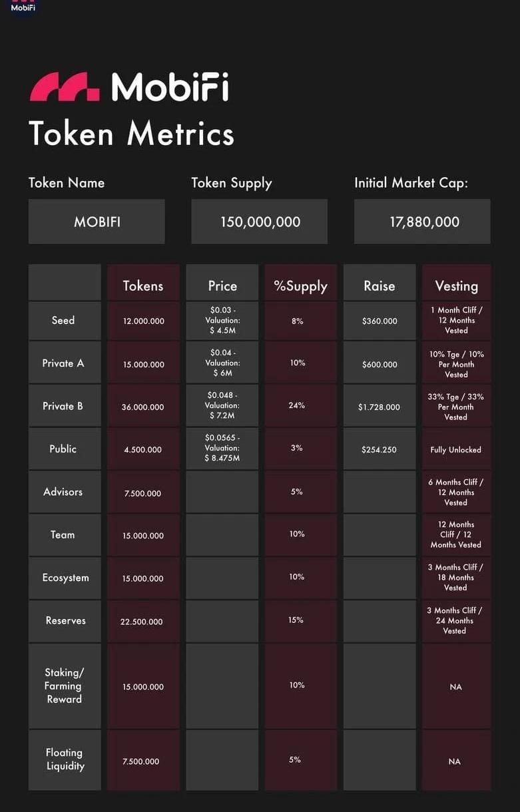
Task: Click the 17,880,000 market cap box
Action: (423, 222)
